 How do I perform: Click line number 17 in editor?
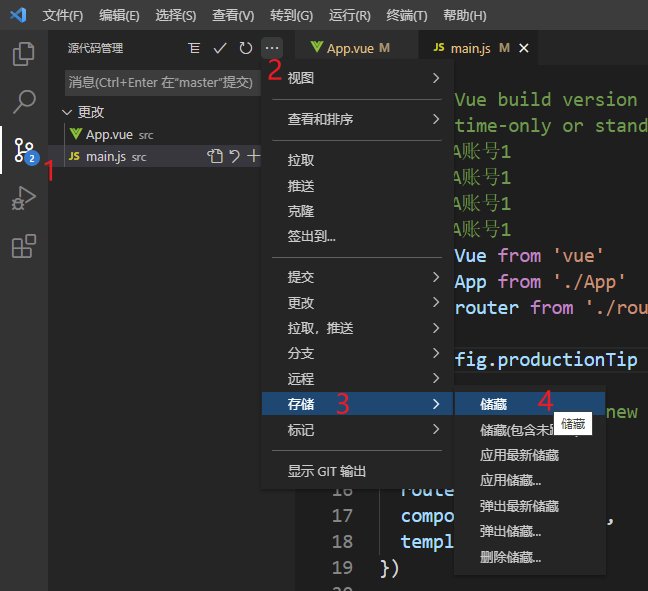click(342, 516)
